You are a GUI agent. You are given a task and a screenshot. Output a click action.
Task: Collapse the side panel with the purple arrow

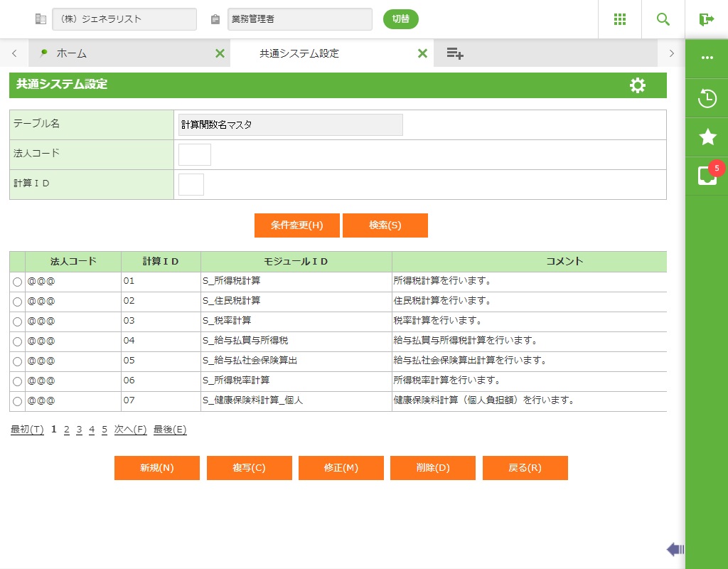click(675, 549)
